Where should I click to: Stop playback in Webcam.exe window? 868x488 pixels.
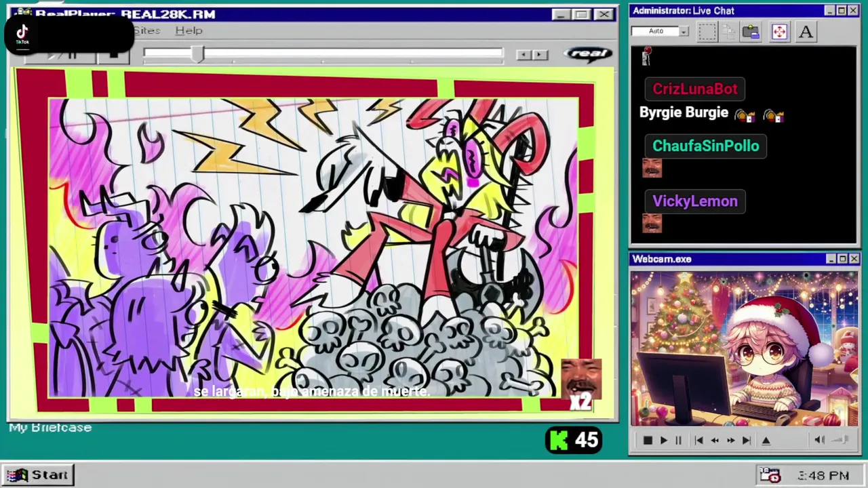[648, 441]
